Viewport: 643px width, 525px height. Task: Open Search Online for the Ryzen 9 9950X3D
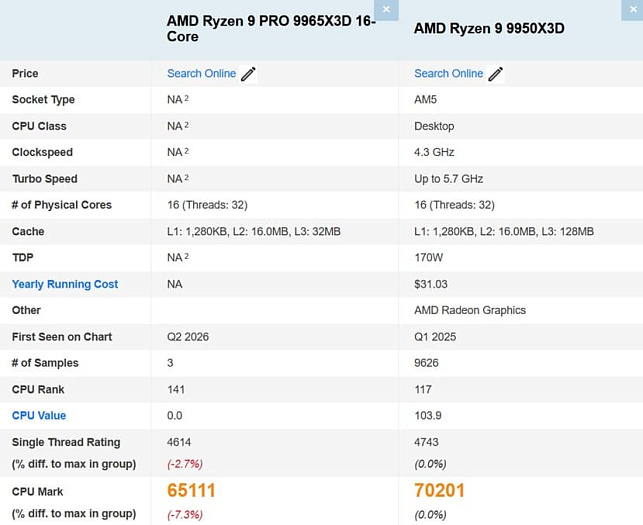pyautogui.click(x=449, y=73)
